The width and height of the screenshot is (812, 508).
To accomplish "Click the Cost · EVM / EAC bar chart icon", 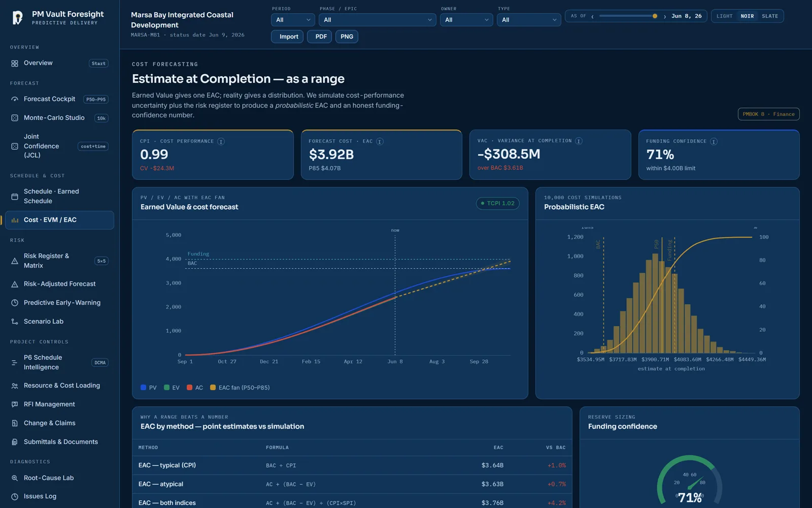I will 15,220.
